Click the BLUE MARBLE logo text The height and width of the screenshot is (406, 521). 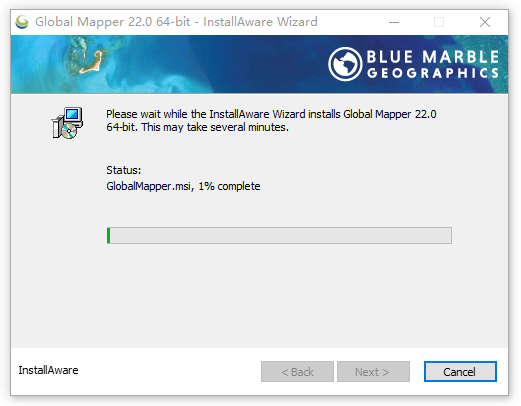pos(433,57)
